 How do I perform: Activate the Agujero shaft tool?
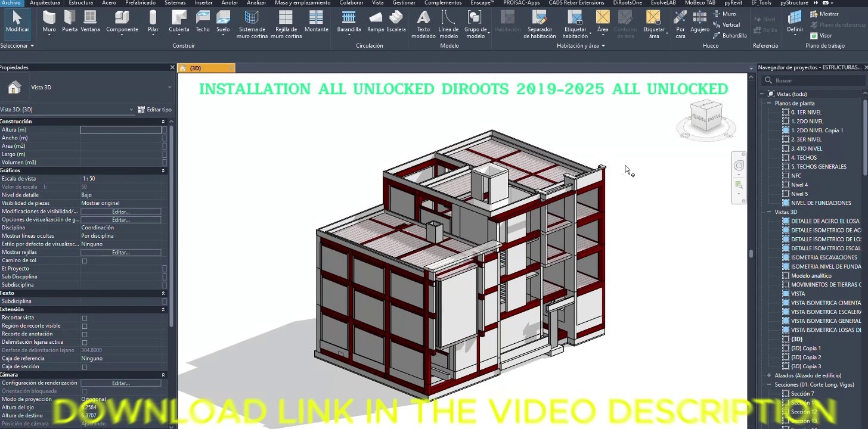pos(700,22)
